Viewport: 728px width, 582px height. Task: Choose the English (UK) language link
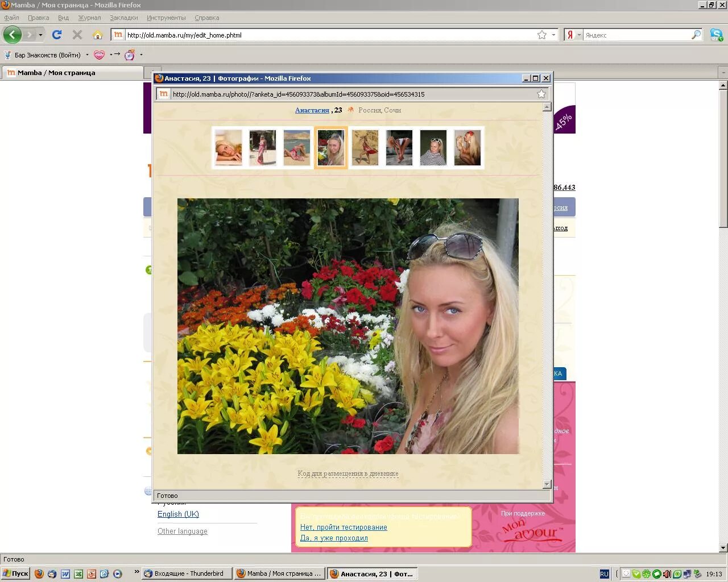178,514
